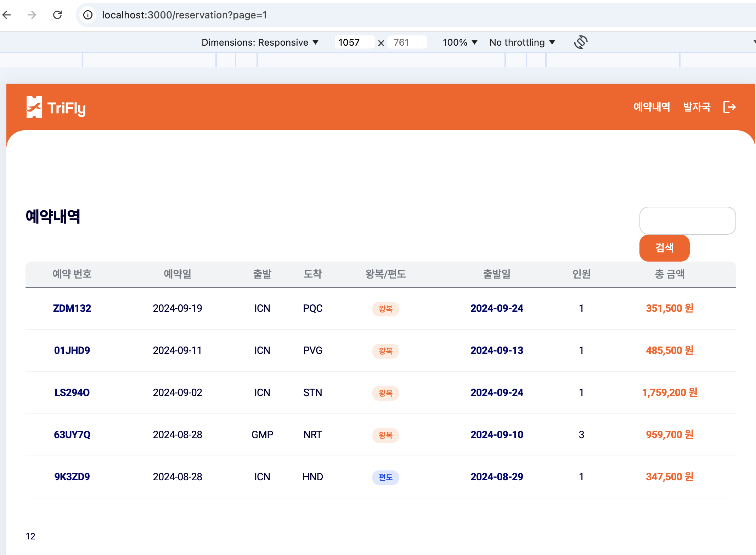Open reservation 9K3ZD9 link
This screenshot has height=555, width=756.
[72, 477]
